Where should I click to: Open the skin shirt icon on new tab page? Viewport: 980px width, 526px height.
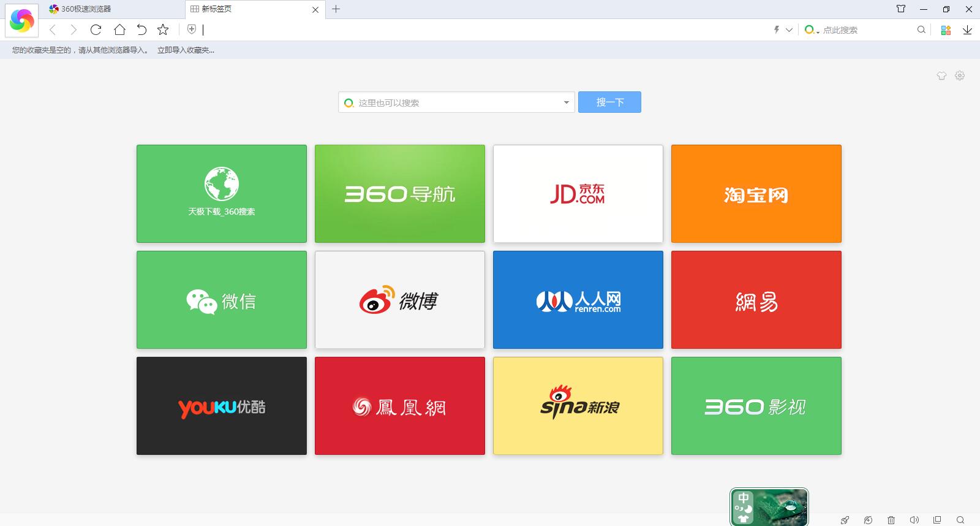[x=941, y=75]
